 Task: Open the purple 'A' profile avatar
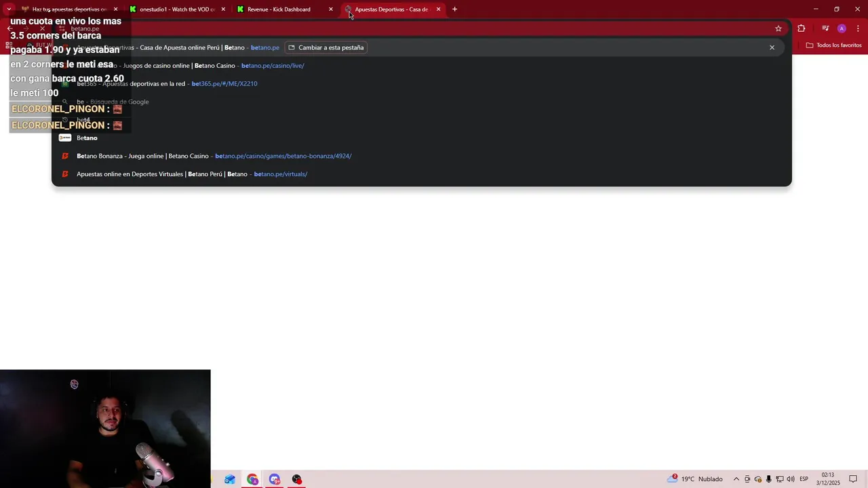click(x=842, y=28)
